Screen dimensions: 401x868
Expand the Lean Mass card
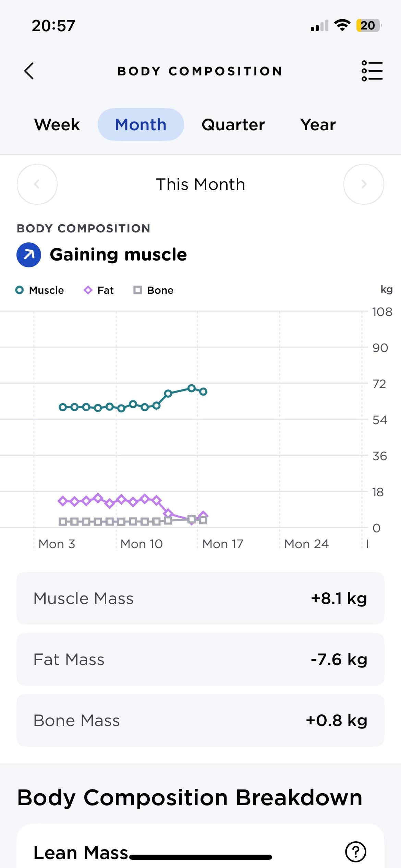tap(200, 846)
